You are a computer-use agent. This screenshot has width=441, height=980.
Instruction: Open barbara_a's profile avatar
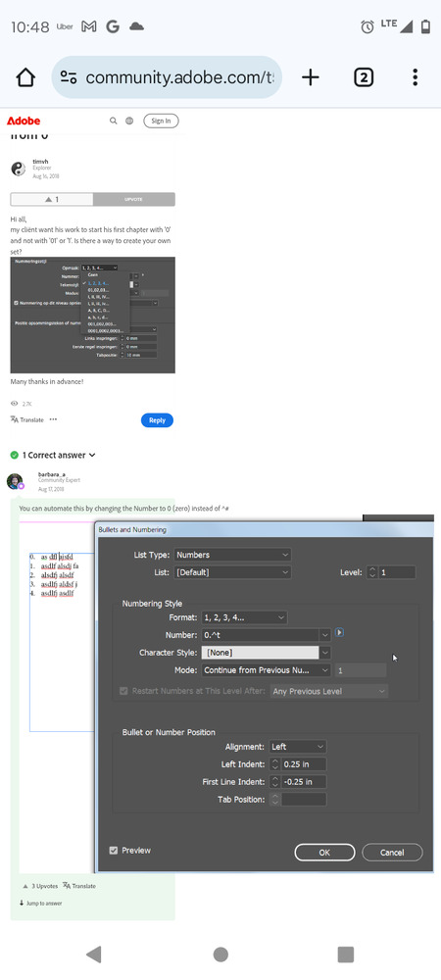coord(15,481)
